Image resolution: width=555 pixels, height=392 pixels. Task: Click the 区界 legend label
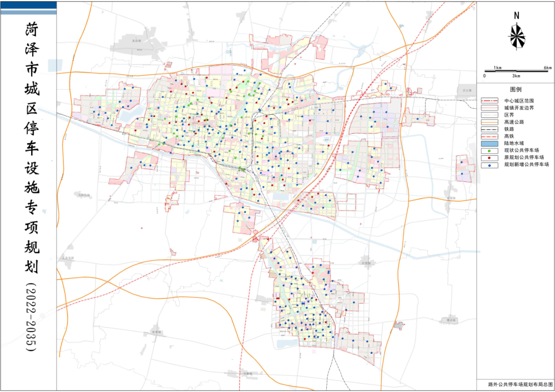[509, 115]
